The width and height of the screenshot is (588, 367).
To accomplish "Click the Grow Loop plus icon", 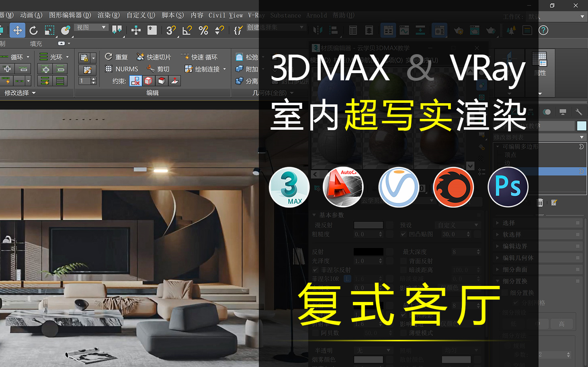I will (x=7, y=69).
